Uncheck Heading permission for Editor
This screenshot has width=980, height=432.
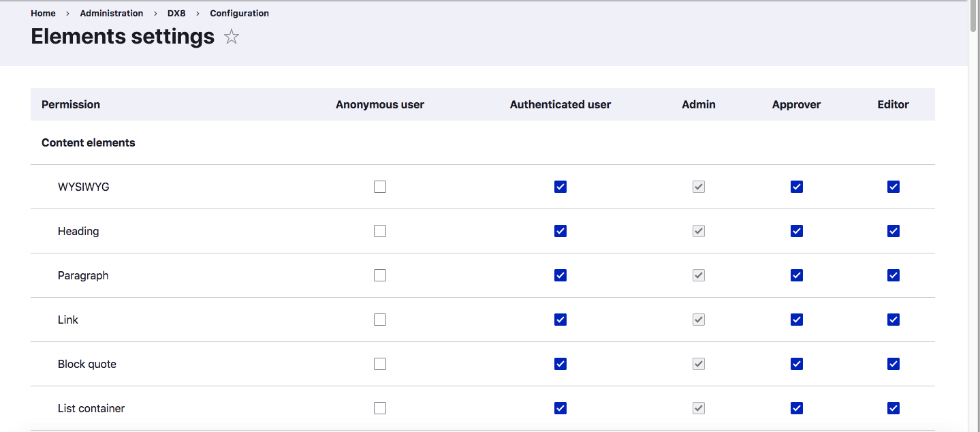pos(894,231)
